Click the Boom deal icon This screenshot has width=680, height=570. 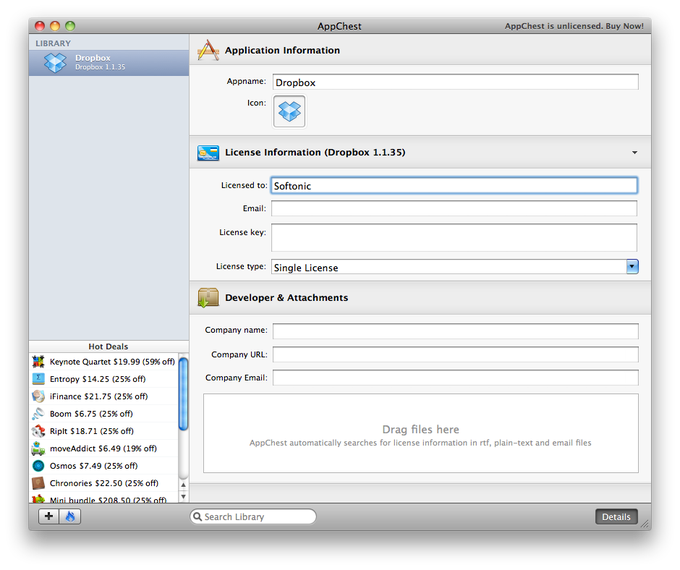(38, 413)
